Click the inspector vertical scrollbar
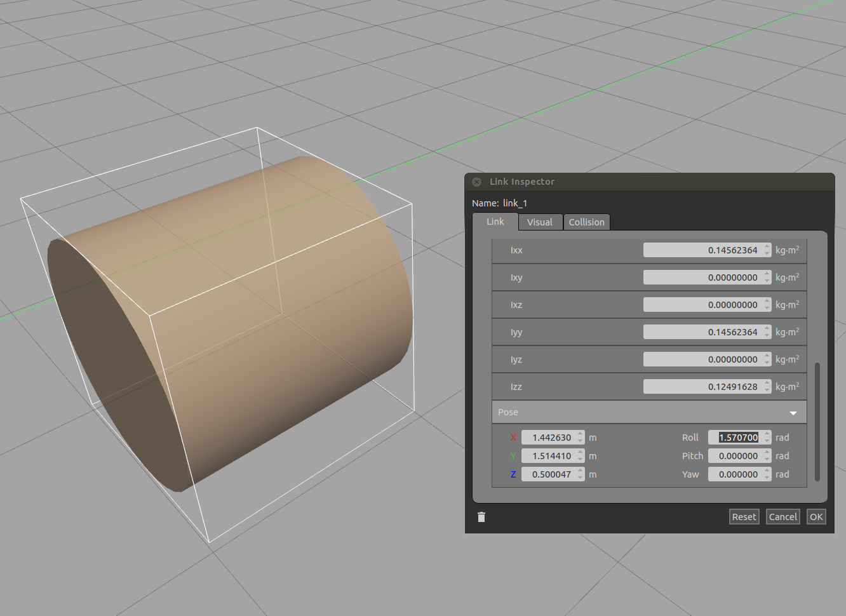 (817, 422)
